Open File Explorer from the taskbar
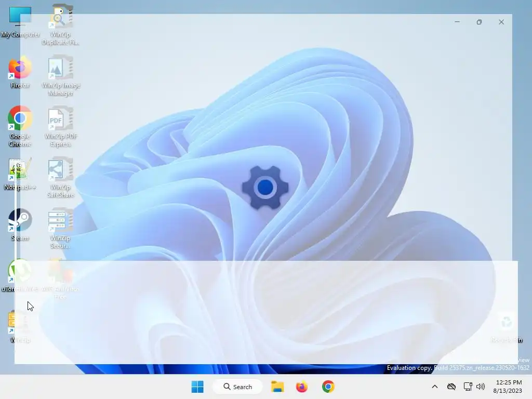Screen dimensions: 532x399 277,387
